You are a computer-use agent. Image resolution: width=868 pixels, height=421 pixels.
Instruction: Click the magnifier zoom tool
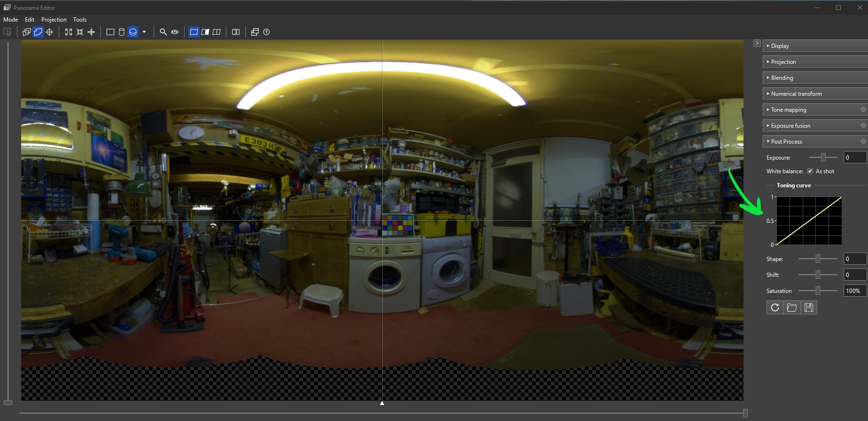163,32
